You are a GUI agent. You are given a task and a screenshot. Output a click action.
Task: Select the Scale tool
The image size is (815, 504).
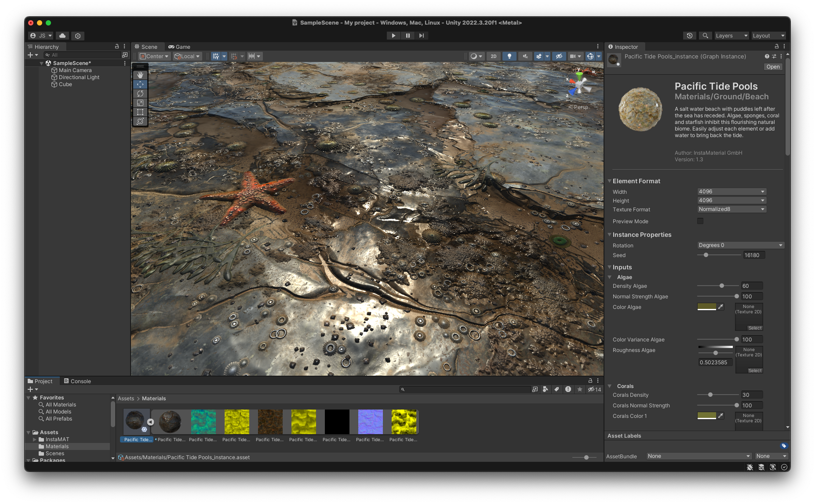(x=140, y=103)
